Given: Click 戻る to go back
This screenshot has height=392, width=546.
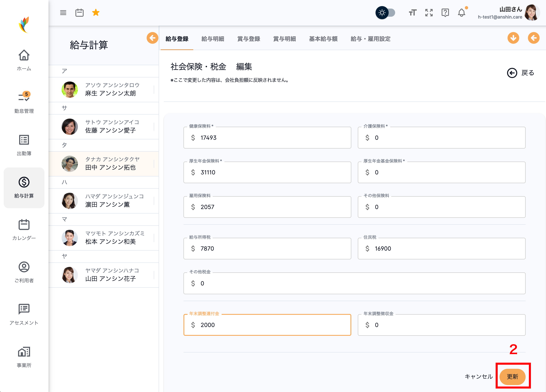Looking at the screenshot, I should point(521,73).
